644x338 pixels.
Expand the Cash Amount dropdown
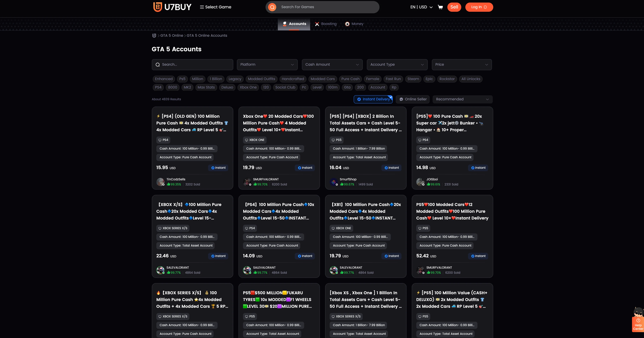click(332, 65)
